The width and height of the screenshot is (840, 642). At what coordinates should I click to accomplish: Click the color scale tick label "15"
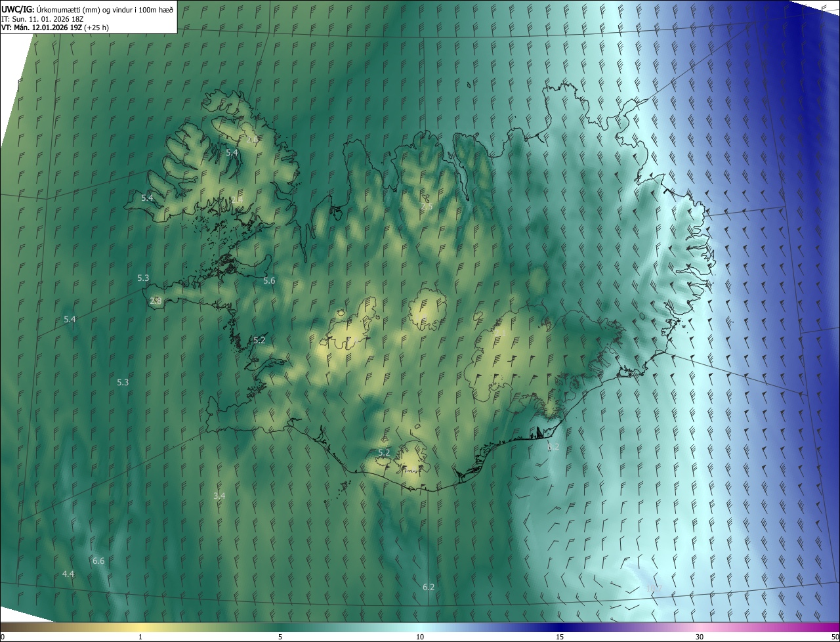click(560, 637)
